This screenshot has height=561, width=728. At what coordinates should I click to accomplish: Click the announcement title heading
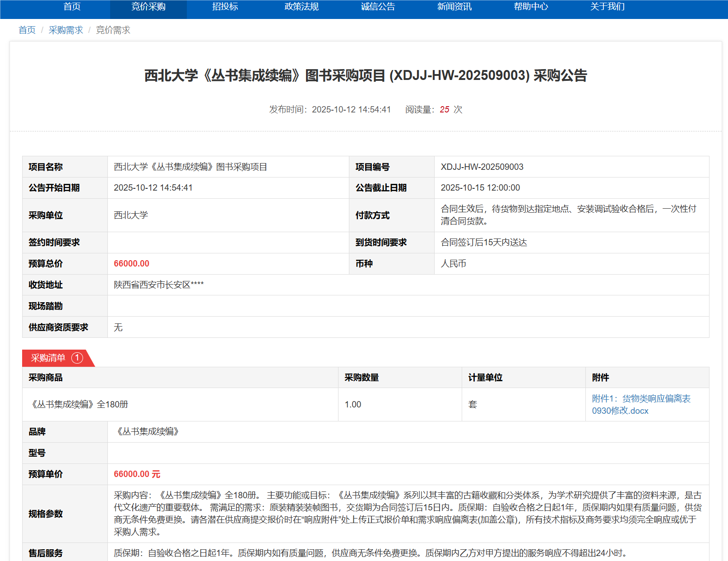pyautogui.click(x=366, y=75)
